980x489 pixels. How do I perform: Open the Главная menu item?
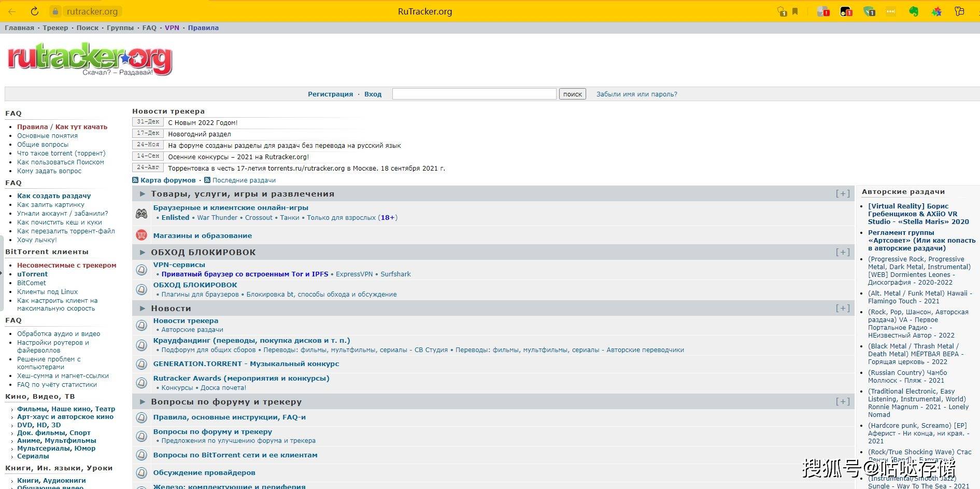click(19, 28)
